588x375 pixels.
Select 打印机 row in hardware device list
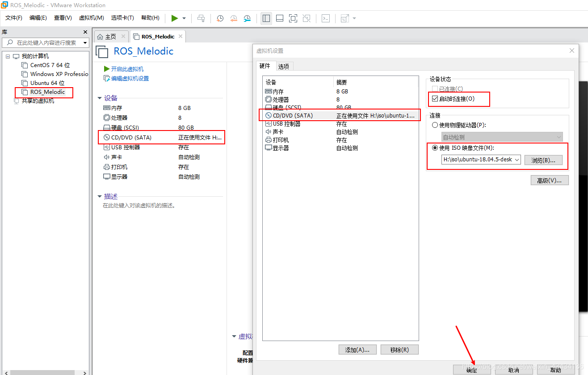[340, 140]
